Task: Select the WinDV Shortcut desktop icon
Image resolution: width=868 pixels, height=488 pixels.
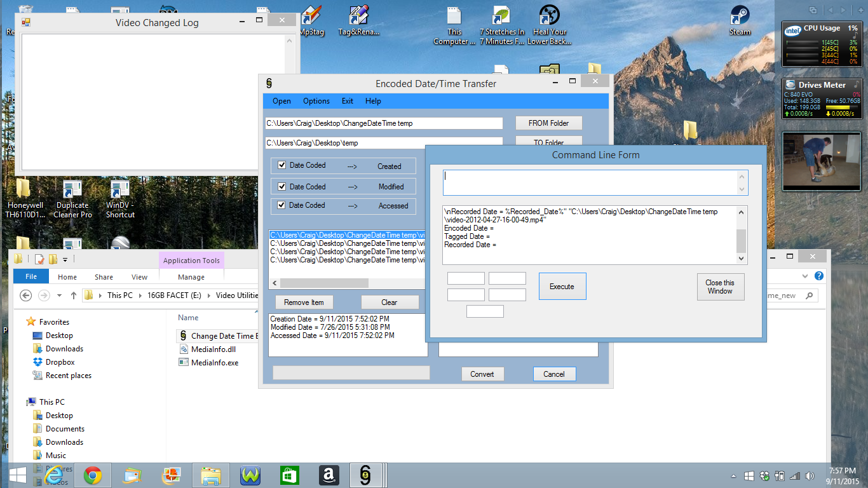Action: pos(120,199)
